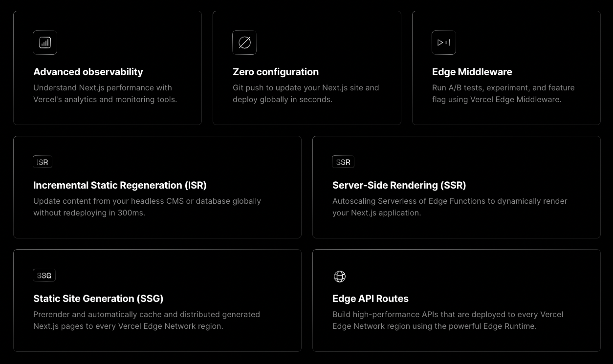
Task: Select the SSR card description
Action: 450,207
